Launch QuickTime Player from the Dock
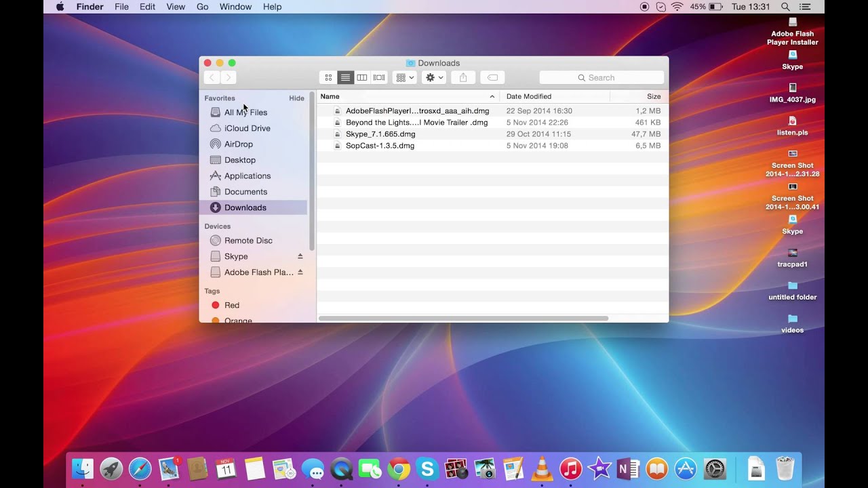This screenshot has width=868, height=488. 341,468
